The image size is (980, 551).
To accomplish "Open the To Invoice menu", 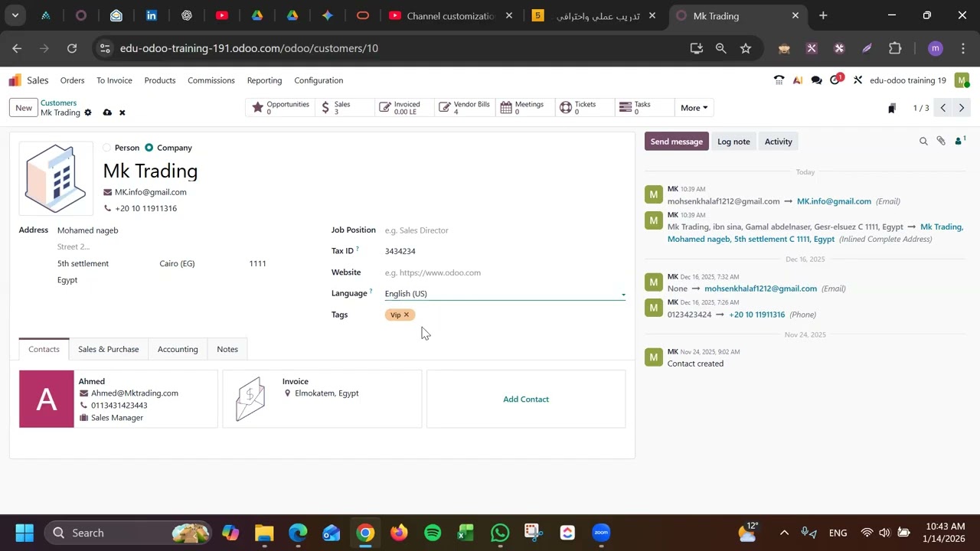I will pos(114,80).
